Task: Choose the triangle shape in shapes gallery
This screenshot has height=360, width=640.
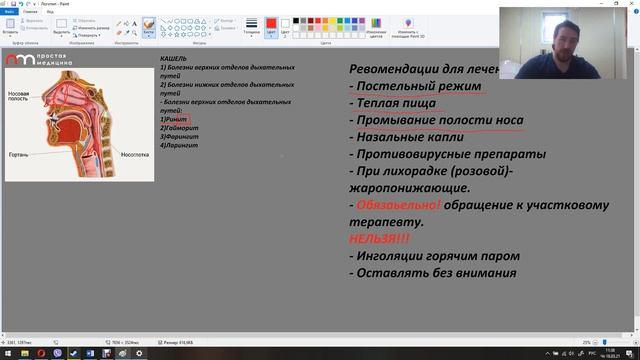Action: [x=203, y=21]
